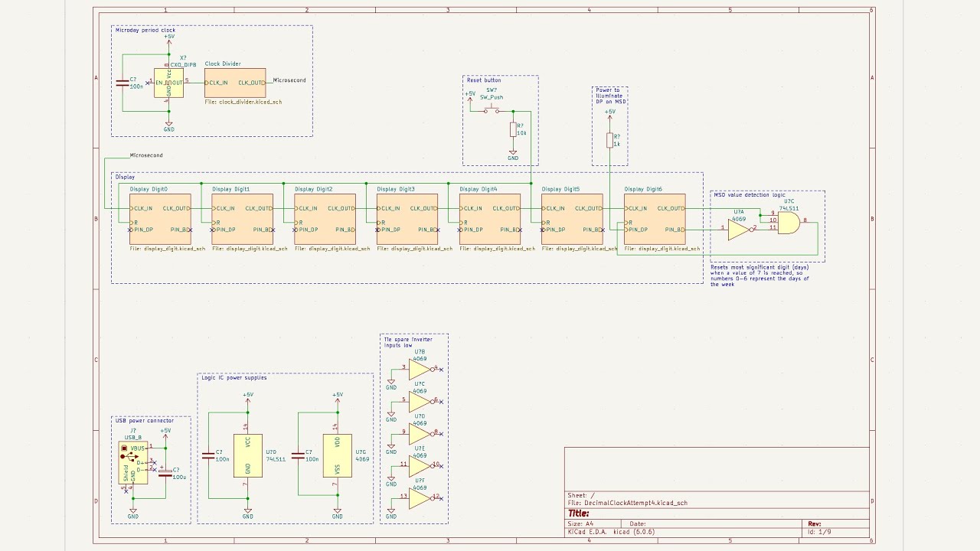Open the Display Digit1 sheet block
This screenshot has height=551, width=980.
[243, 219]
